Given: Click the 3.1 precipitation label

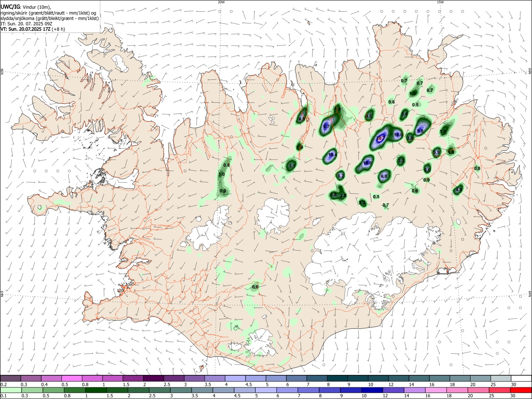Looking at the screenshot, I should coord(292,166).
